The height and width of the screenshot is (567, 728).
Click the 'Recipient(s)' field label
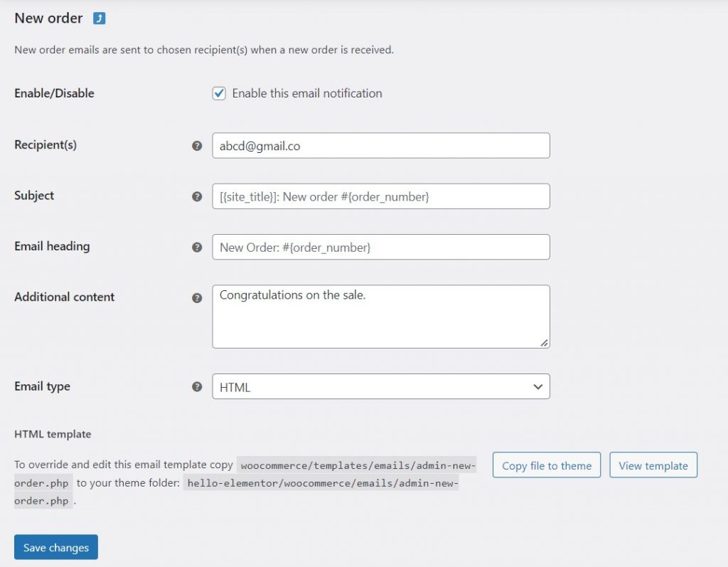[x=45, y=145]
